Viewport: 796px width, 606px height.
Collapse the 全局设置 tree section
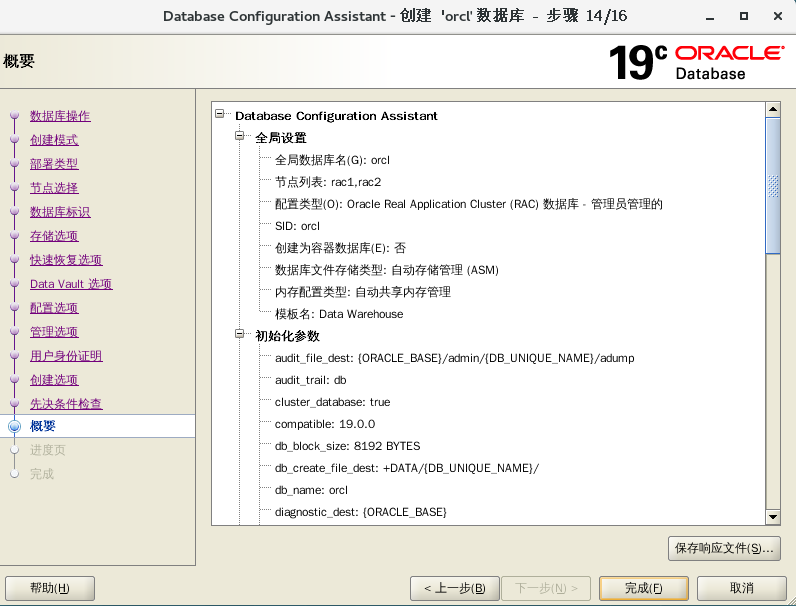point(240,137)
